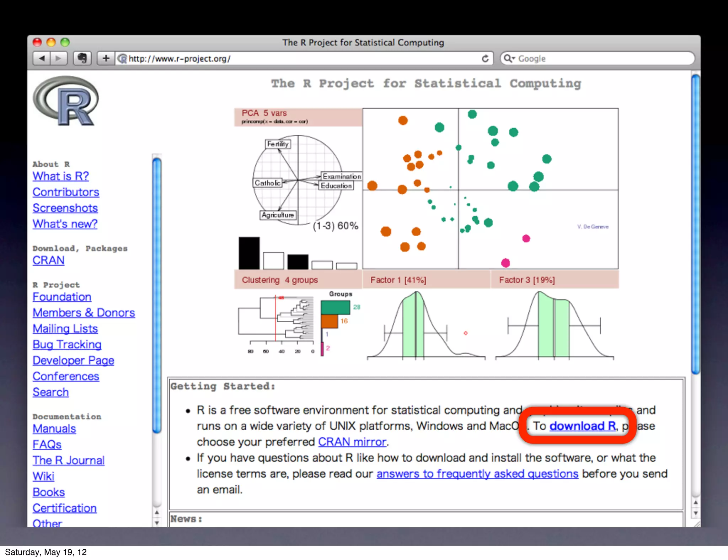Open the What is R? link
This screenshot has height=560, width=728.
click(60, 176)
